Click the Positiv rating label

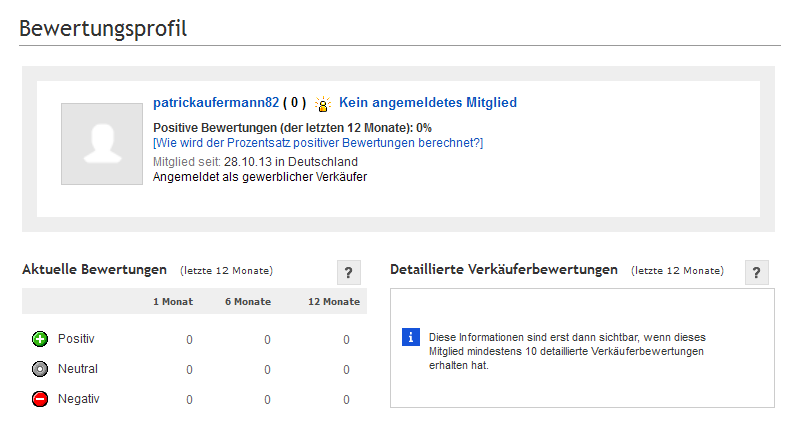click(76, 339)
